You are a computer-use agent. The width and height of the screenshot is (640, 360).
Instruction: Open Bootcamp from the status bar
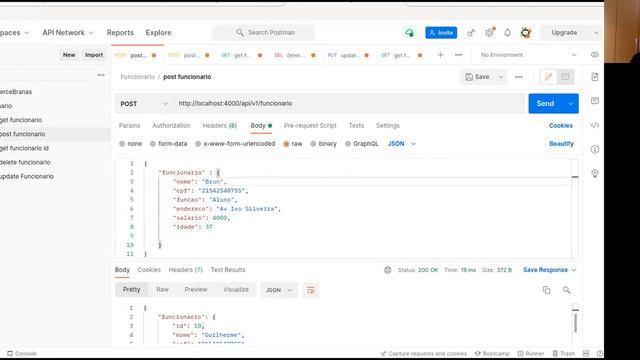pyautogui.click(x=492, y=353)
